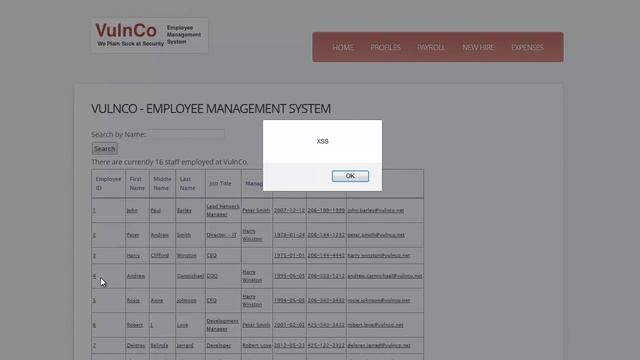This screenshot has width=640, height=360.
Task: Click Peter Smith manager link in Robert's row
Action: [x=256, y=325]
